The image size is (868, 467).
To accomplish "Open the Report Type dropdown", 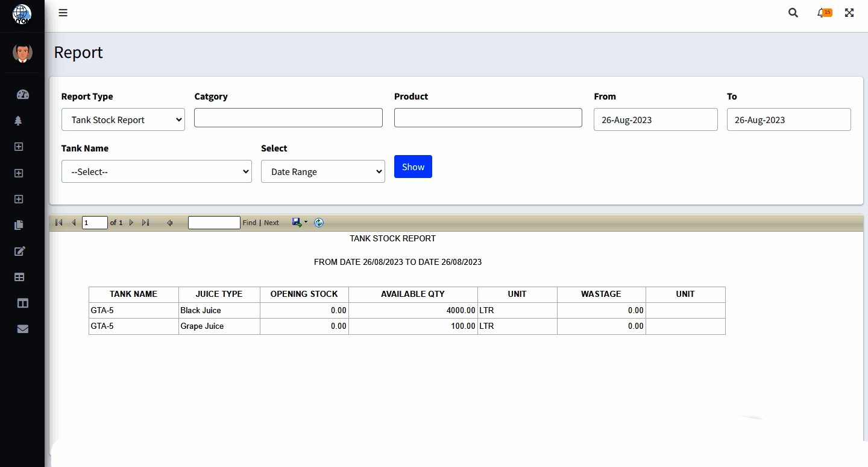I will 123,119.
